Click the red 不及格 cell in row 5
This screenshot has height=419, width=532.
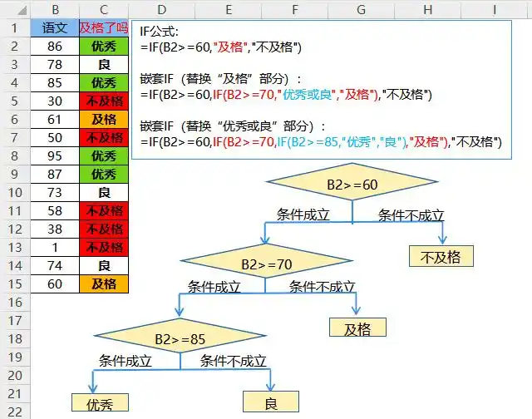click(x=104, y=101)
